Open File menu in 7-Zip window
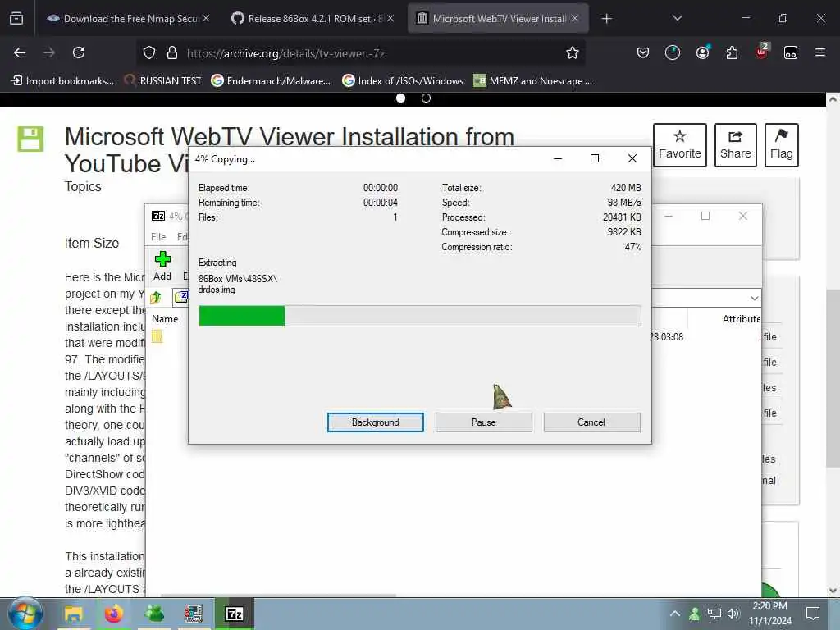Image resolution: width=840 pixels, height=630 pixels. pos(158,237)
